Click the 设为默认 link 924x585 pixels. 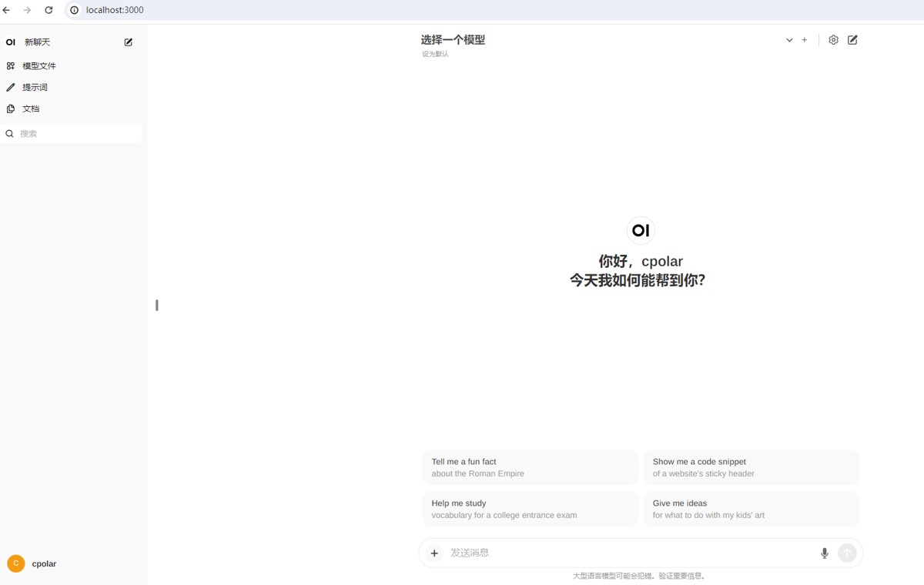[x=435, y=55]
